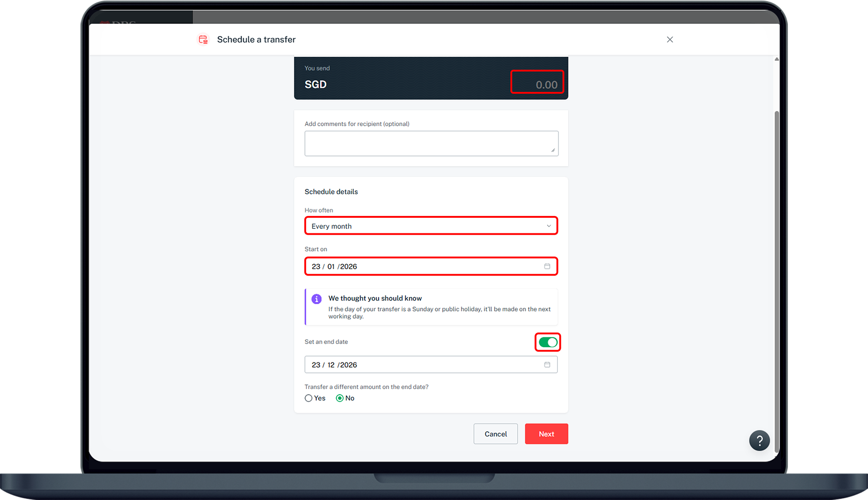
Task: Click the Start on date field
Action: pos(431,266)
